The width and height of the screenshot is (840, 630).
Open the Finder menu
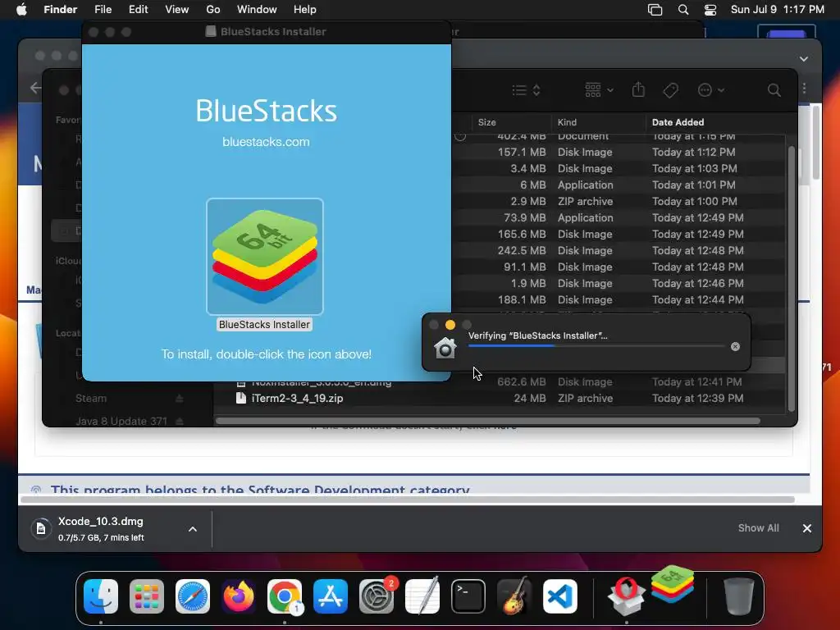[x=60, y=10]
